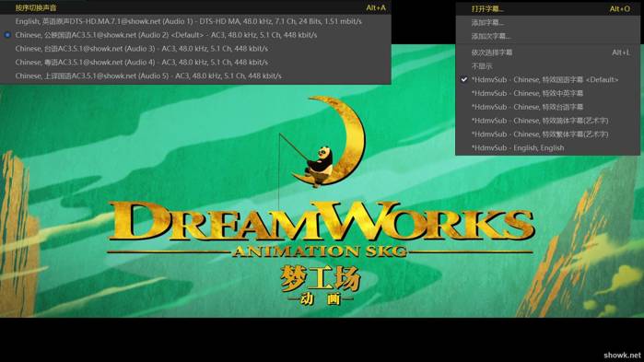Select the fourth HdmvSub Chinese subtitle
The width and height of the screenshot is (644, 362).
pyautogui.click(x=547, y=121)
